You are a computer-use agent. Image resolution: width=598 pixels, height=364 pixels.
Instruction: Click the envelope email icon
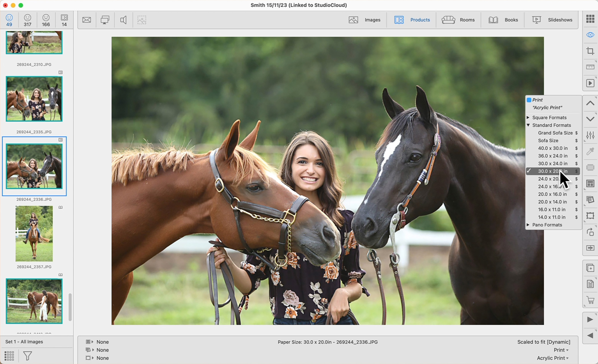tap(86, 20)
